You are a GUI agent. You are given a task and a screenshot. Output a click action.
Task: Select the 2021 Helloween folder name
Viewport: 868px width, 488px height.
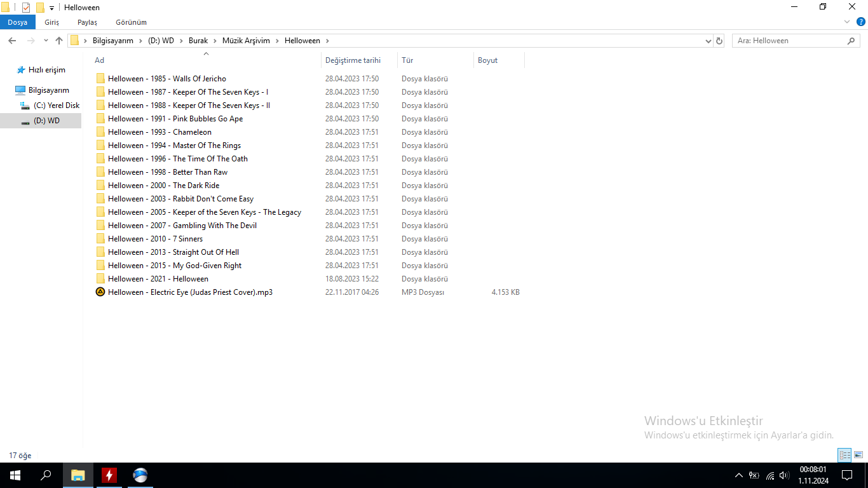[x=158, y=279]
